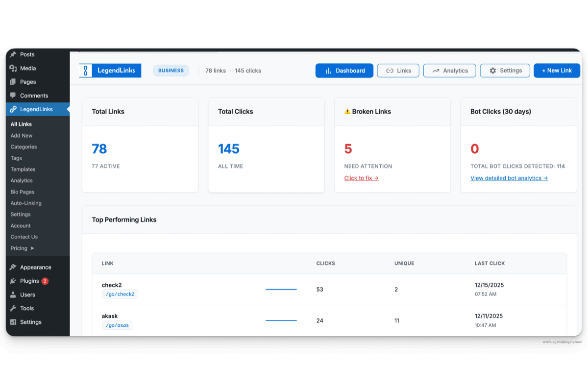The height and width of the screenshot is (392, 588).
Task: Open Settings in LegendLinks submenu
Action: (21, 214)
